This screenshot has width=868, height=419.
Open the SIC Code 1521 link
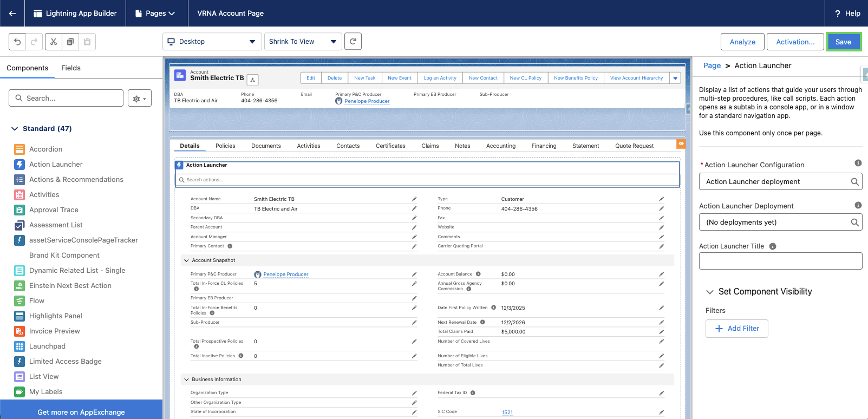[x=507, y=413]
